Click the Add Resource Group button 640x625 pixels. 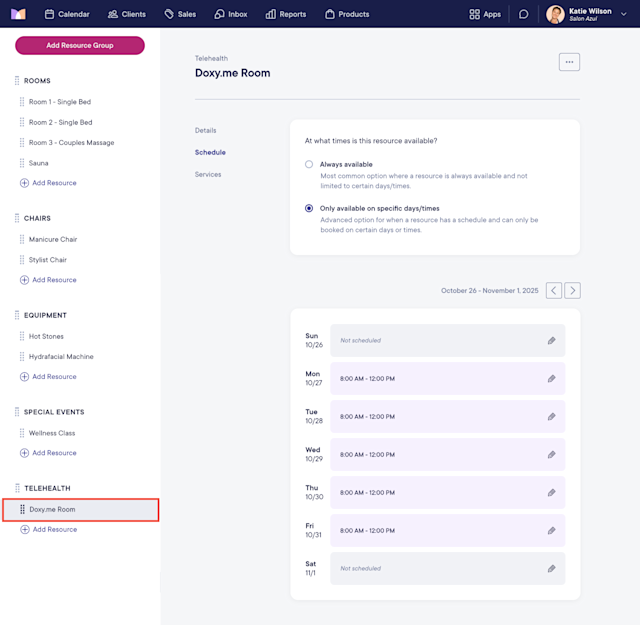80,45
